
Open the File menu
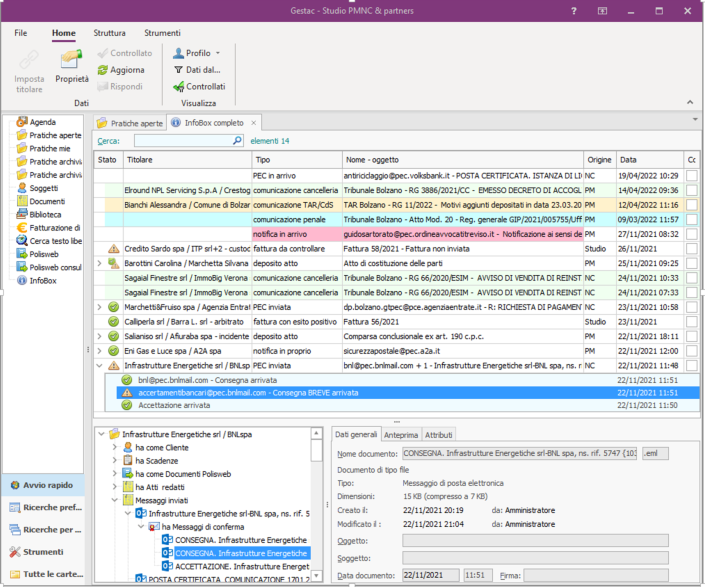(x=21, y=33)
